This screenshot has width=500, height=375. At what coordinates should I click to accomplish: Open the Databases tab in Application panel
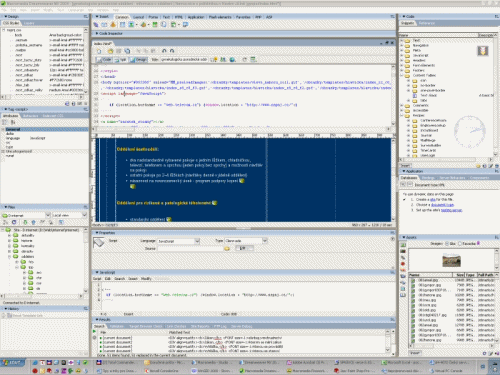click(409, 178)
